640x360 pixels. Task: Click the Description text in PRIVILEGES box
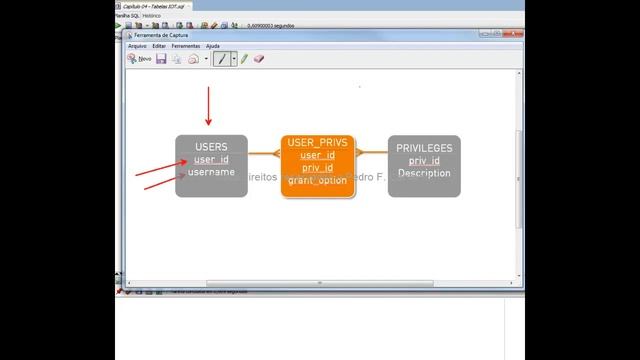[x=424, y=173]
